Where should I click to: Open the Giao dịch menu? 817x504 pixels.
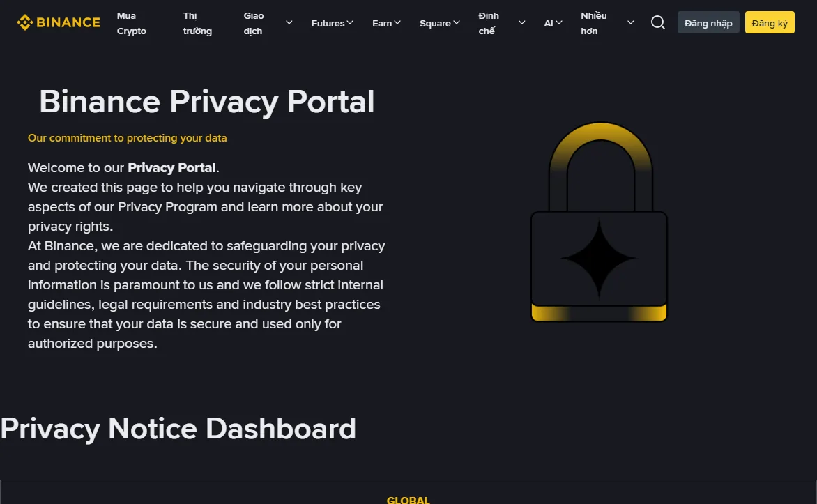click(x=254, y=23)
